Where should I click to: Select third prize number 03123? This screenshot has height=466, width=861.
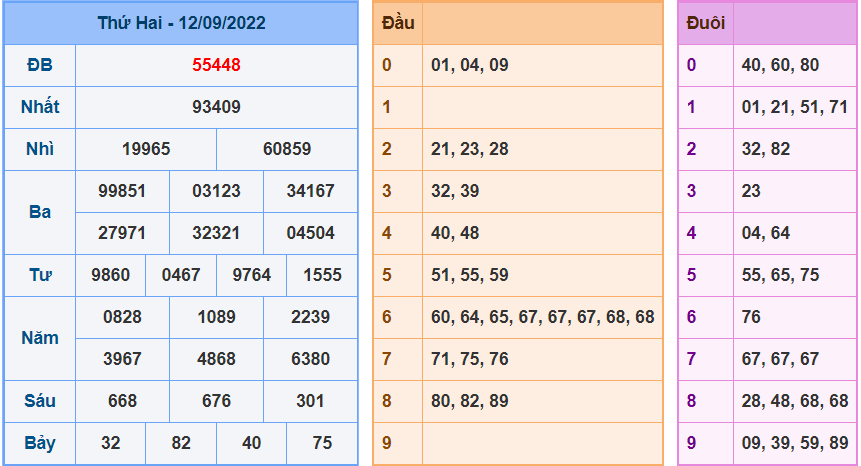click(216, 191)
